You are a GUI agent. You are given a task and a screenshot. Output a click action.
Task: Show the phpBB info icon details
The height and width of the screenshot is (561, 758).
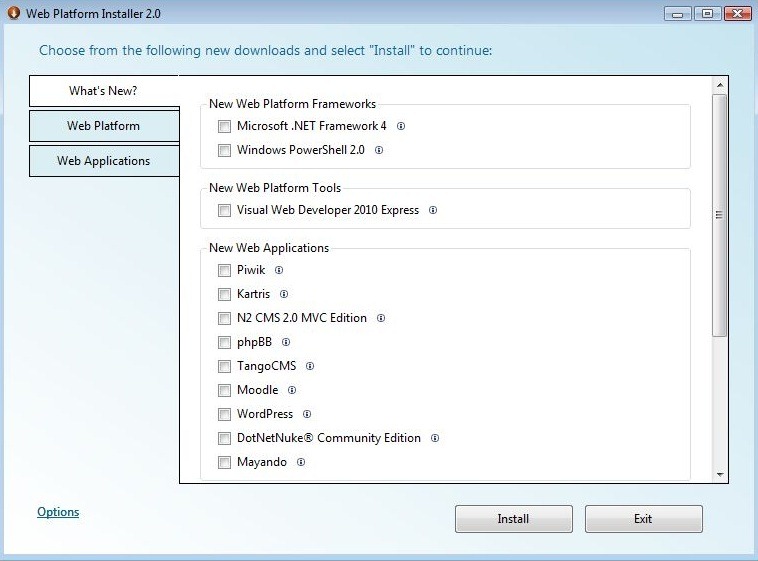coord(286,342)
